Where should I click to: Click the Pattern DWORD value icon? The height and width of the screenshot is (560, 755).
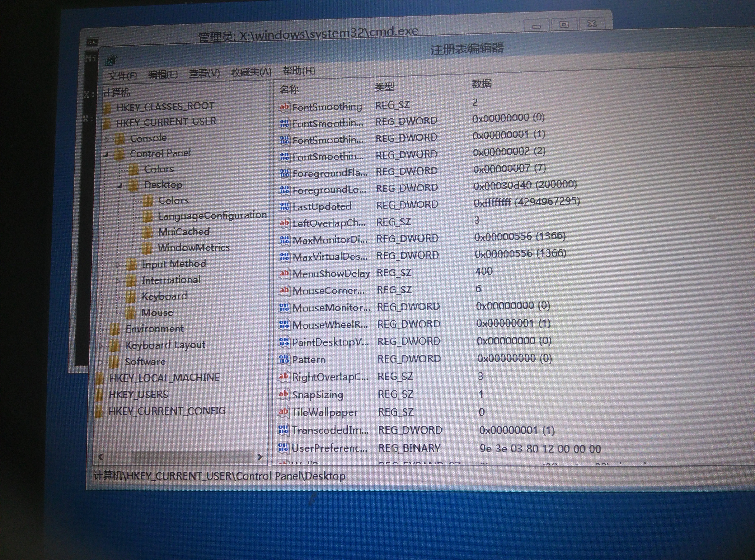(x=284, y=359)
